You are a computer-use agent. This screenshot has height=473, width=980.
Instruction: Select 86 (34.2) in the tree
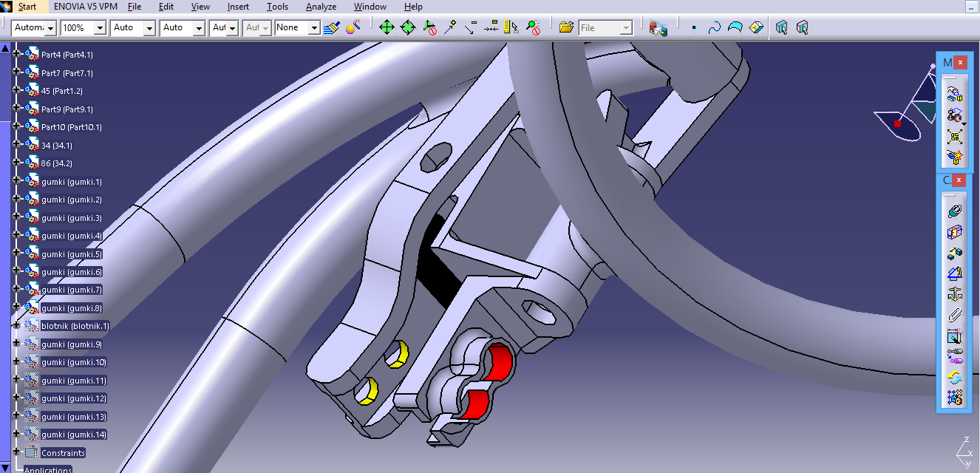57,163
